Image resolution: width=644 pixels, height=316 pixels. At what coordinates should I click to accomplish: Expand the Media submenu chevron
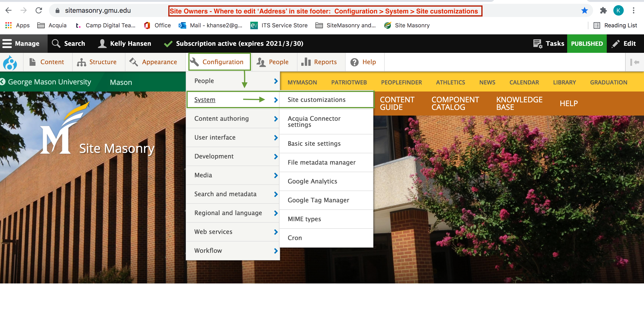[276, 175]
